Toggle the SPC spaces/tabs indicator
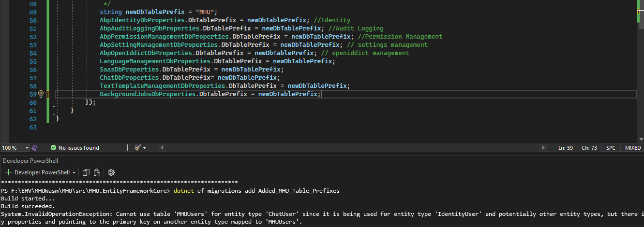 tap(611, 148)
